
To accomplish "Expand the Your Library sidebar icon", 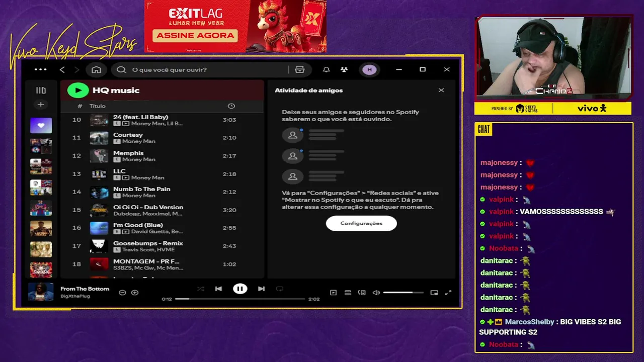I will point(41,90).
